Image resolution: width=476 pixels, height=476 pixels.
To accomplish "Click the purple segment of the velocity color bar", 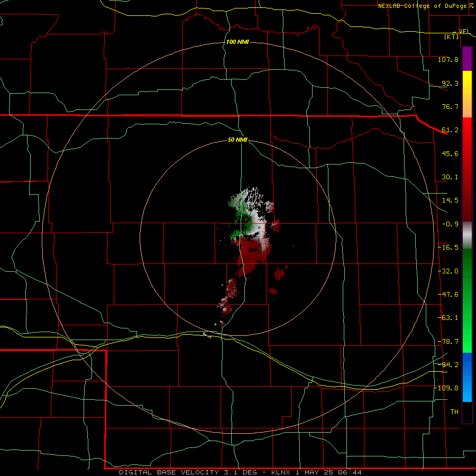I will tap(467, 59).
